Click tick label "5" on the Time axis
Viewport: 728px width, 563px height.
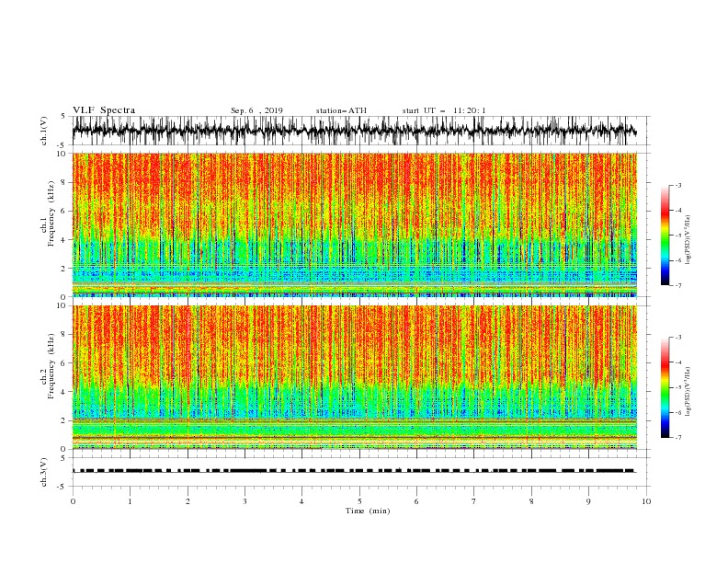click(x=359, y=501)
